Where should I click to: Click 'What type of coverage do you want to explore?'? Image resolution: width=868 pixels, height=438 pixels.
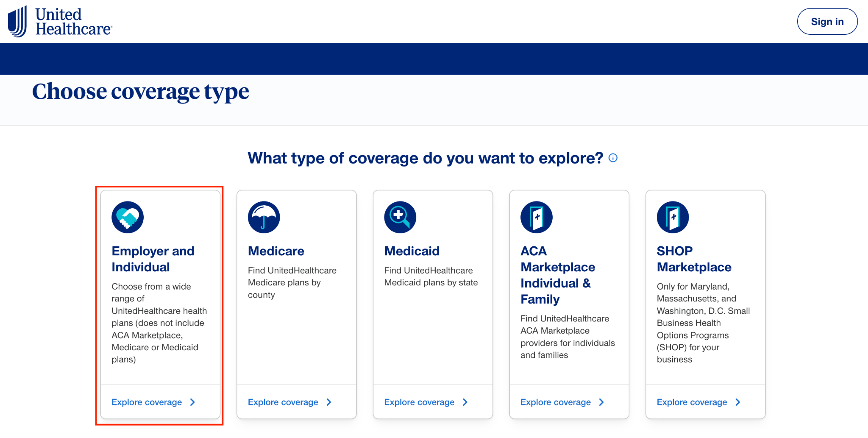426,158
